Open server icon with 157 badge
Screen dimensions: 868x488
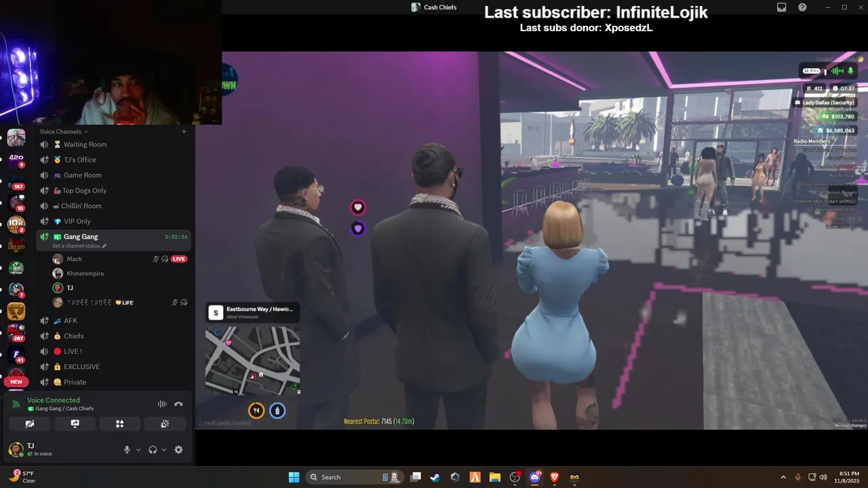16,182
